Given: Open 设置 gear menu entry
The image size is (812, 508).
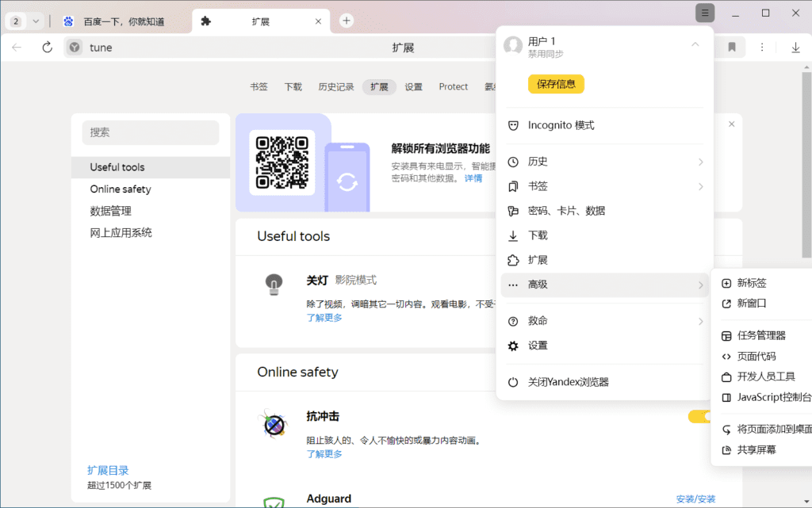Looking at the screenshot, I should click(x=605, y=346).
